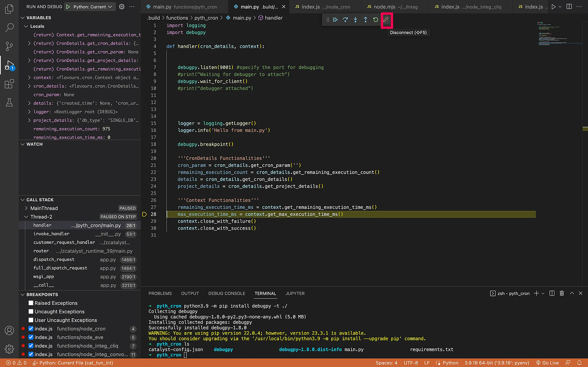Disable index.js node_cron breakpoint
This screenshot has height=367, width=588.
(x=31, y=329)
